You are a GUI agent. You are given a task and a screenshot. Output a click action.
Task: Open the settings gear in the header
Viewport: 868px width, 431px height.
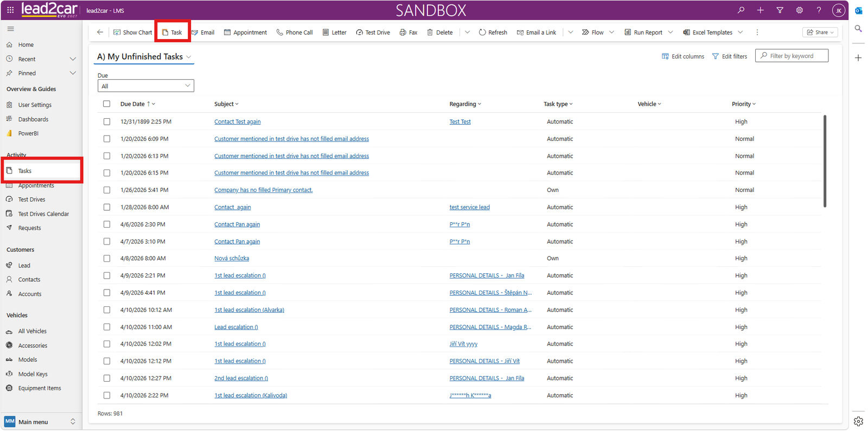point(799,10)
